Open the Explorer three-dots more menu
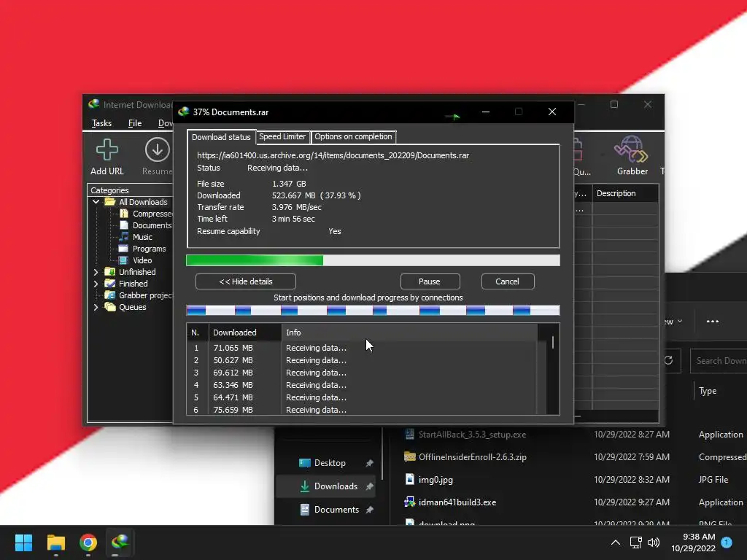 (712, 322)
